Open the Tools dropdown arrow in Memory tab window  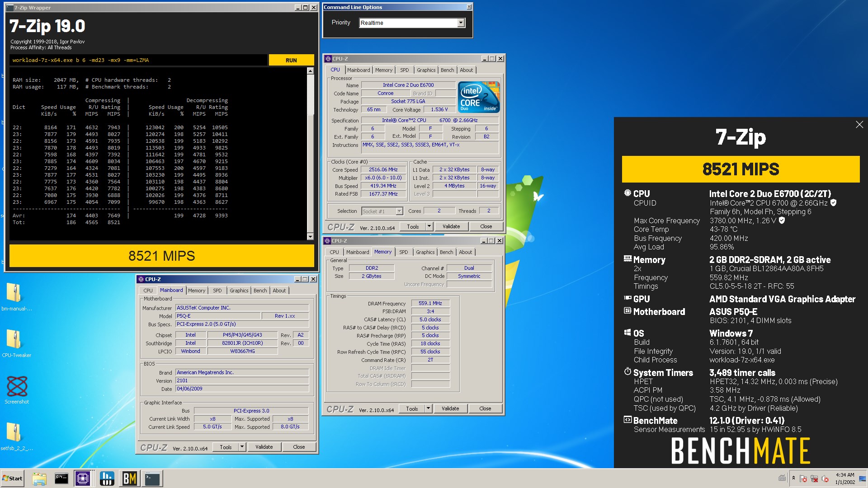pyautogui.click(x=428, y=408)
